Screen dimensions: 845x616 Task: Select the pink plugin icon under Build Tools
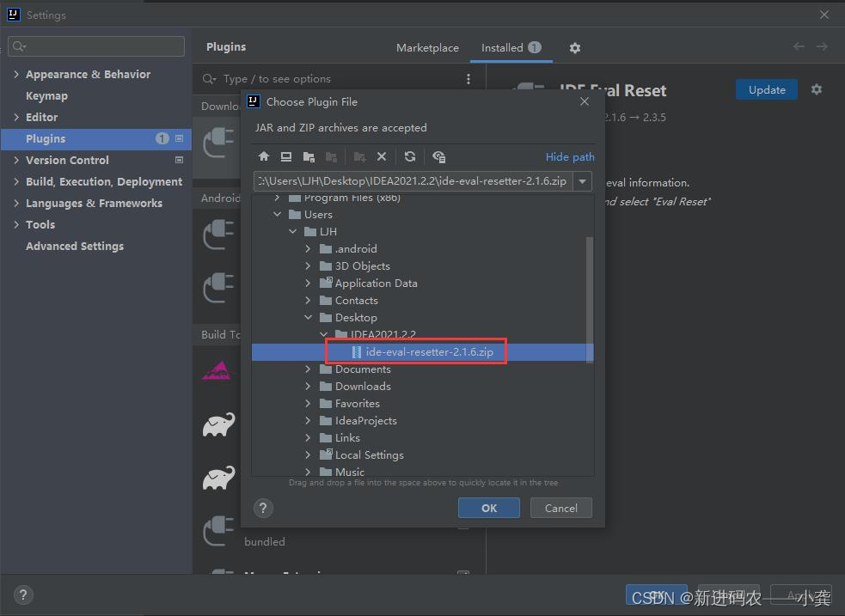[x=217, y=371]
